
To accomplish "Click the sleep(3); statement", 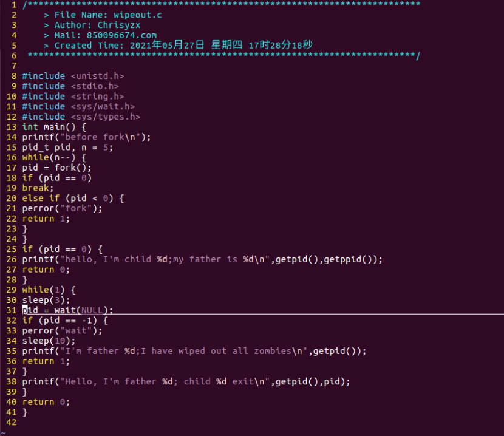I will [x=46, y=301].
